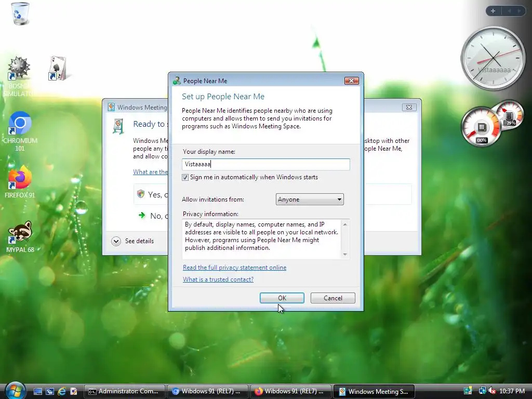This screenshot has width=532, height=399.
Task: Click the sidebar previous gadgets arrow
Action: click(x=509, y=11)
